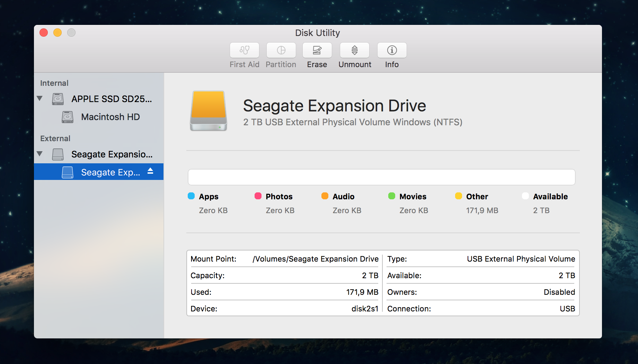The width and height of the screenshot is (638, 364).
Task: Click the 2 TB value under Available
Action: pos(541,210)
